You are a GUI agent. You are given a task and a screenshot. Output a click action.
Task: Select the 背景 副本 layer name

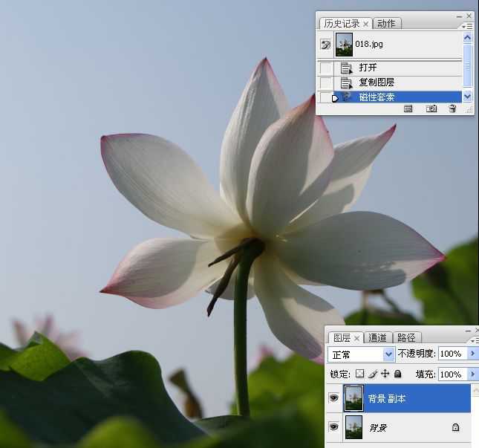point(387,398)
